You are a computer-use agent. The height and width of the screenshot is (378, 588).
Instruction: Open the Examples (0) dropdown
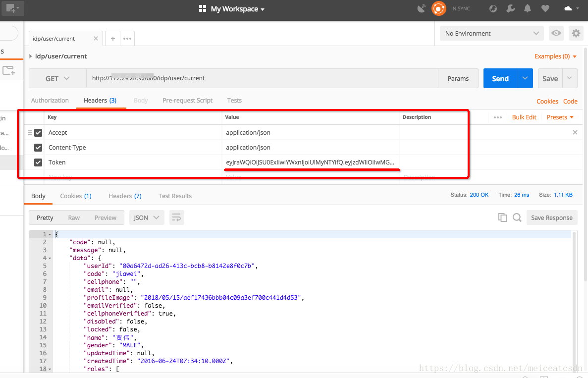pyautogui.click(x=555, y=56)
